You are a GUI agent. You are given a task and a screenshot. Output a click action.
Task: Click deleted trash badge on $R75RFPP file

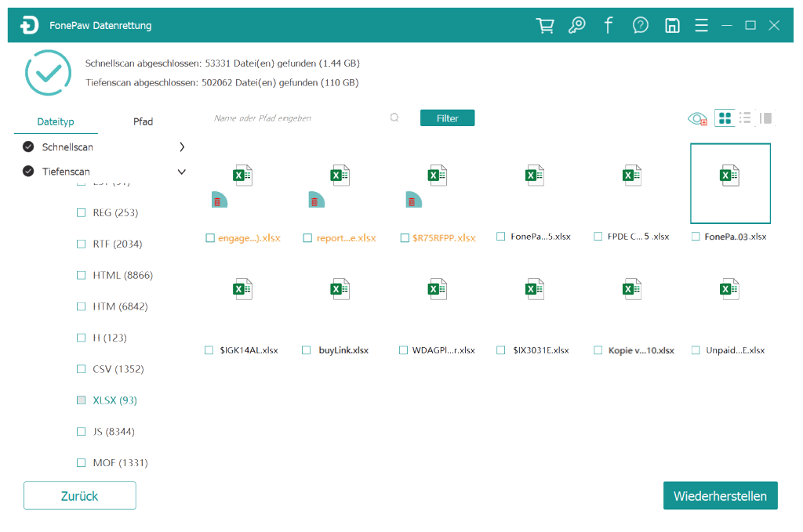tap(413, 200)
